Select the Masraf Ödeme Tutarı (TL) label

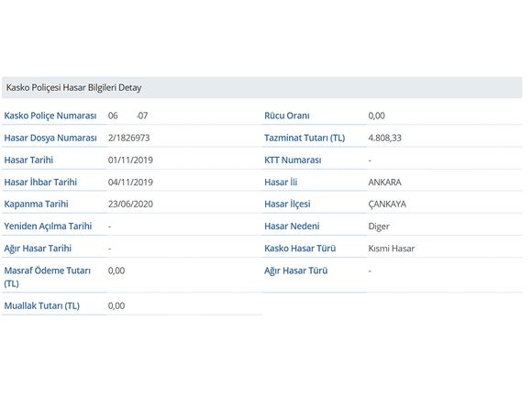(x=47, y=277)
